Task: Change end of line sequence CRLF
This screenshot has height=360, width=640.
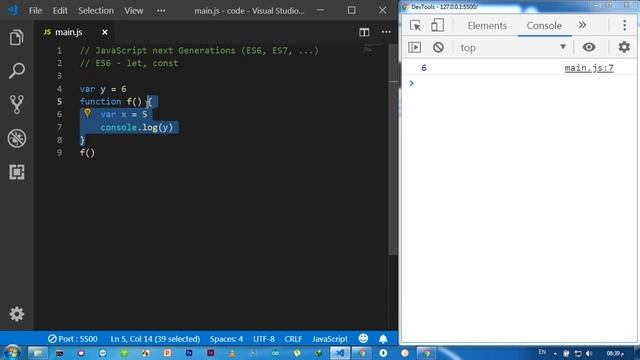Action: (x=293, y=339)
